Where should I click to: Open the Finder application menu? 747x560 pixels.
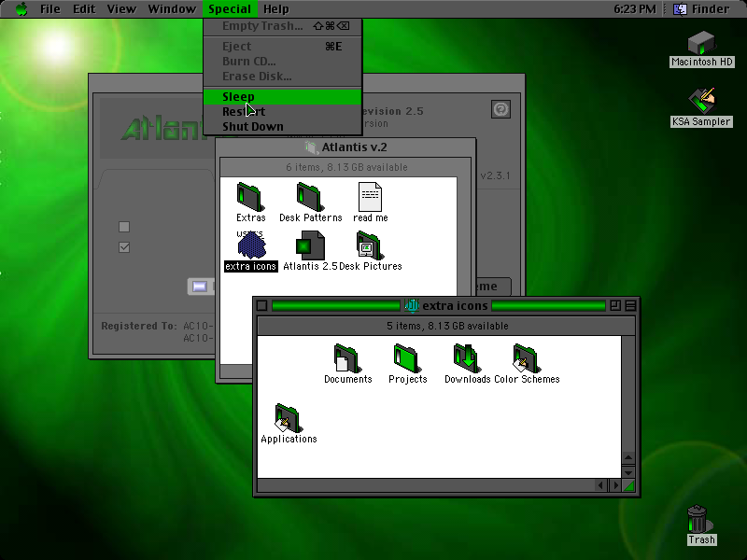(x=701, y=9)
